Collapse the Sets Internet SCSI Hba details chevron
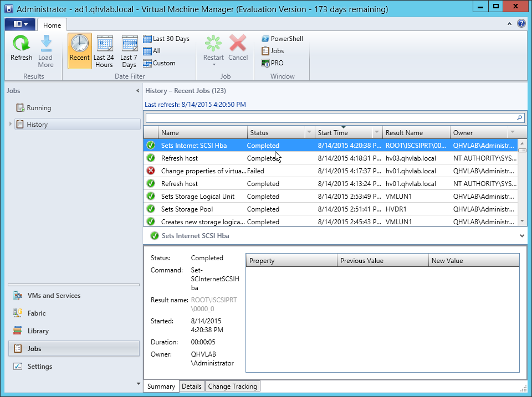The image size is (532, 397). tap(522, 236)
